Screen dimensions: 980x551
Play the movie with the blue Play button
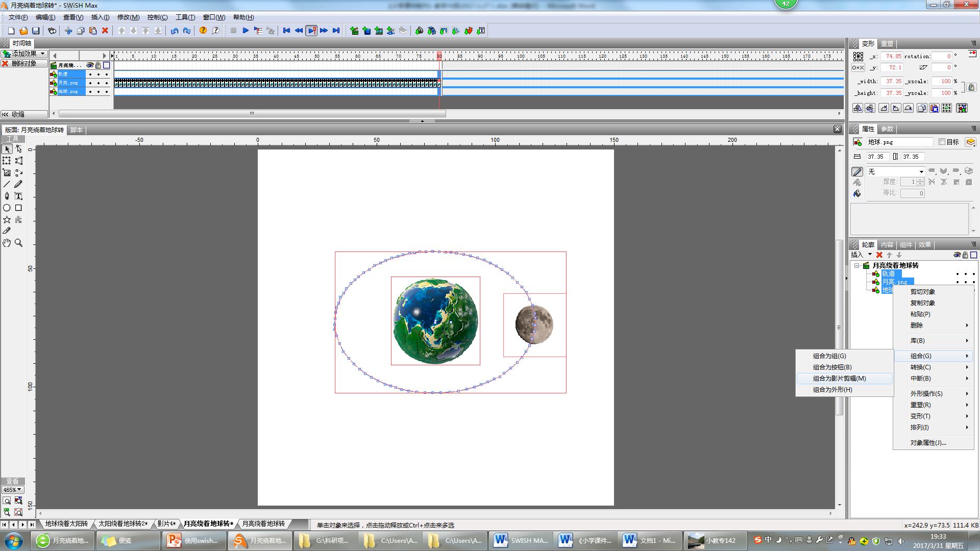(x=246, y=31)
